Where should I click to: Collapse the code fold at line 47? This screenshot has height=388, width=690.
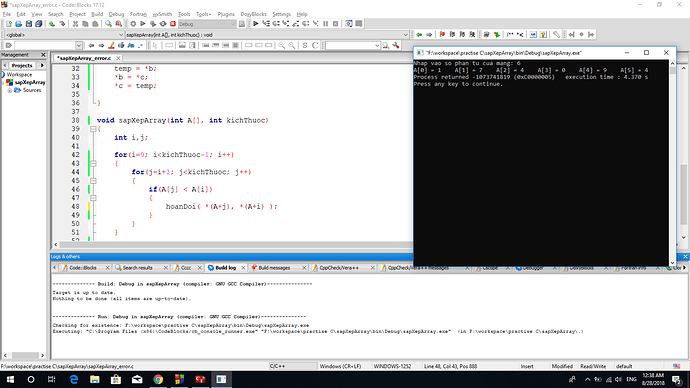93,198
